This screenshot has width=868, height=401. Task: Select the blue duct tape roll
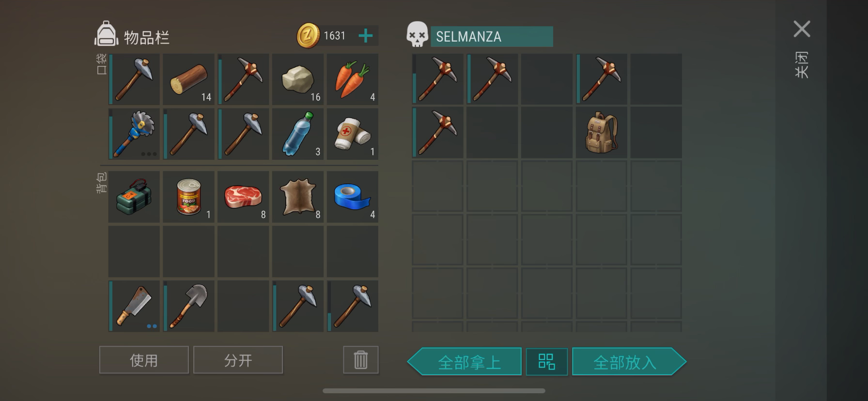click(353, 197)
